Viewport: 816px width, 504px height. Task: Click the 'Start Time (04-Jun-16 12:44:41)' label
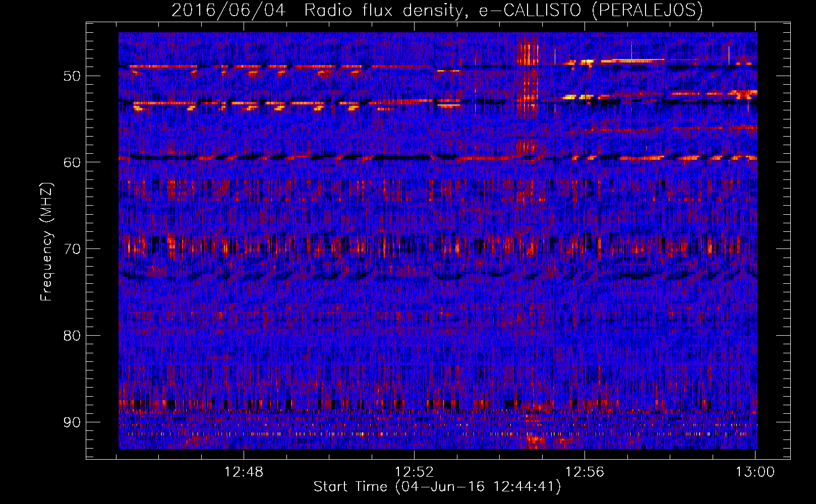pyautogui.click(x=437, y=487)
